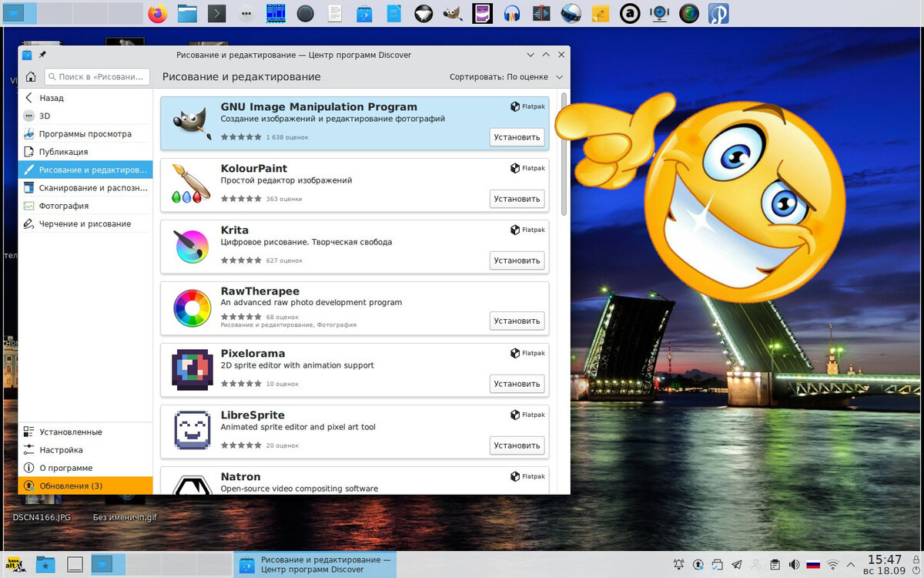Click the app list vertical scrollbar
924x578 pixels.
click(564, 154)
